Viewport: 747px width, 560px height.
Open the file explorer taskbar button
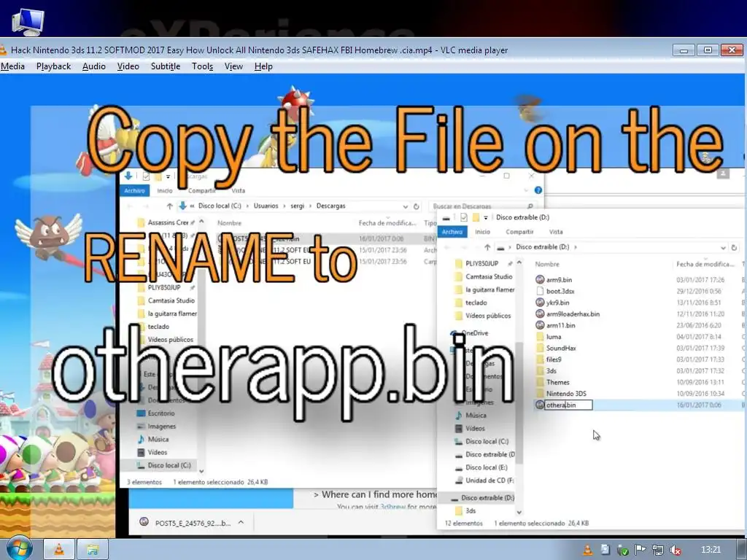point(93,550)
